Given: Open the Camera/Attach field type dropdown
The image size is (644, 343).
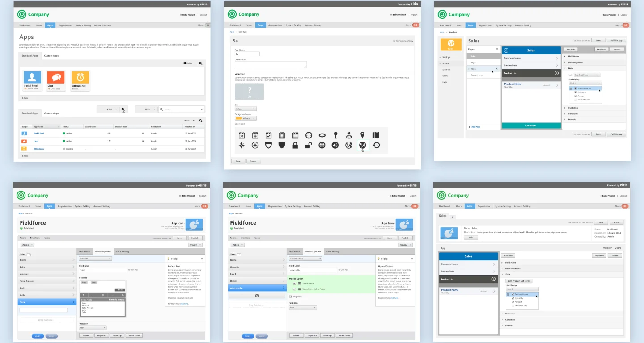Looking at the screenshot, I should pyautogui.click(x=305, y=259).
